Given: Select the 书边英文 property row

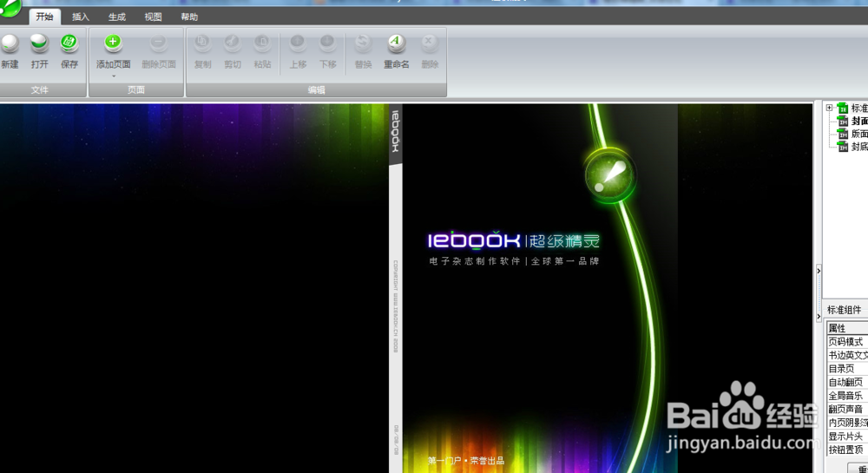Looking at the screenshot, I should tap(847, 355).
